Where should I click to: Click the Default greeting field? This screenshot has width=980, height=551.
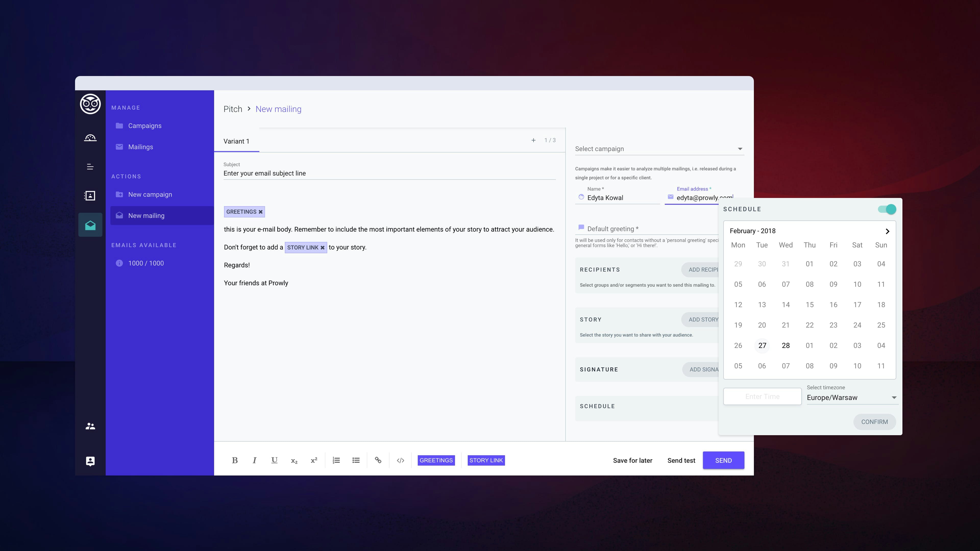[647, 229]
